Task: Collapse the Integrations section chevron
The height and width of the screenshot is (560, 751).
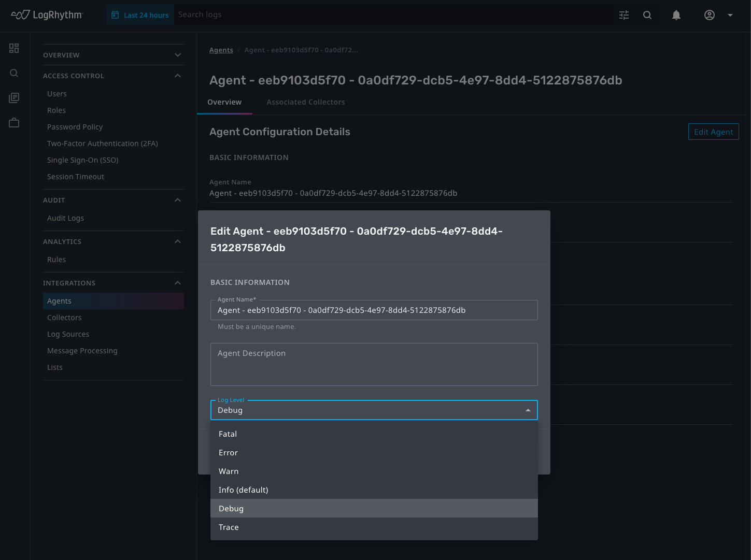Action: click(x=178, y=283)
